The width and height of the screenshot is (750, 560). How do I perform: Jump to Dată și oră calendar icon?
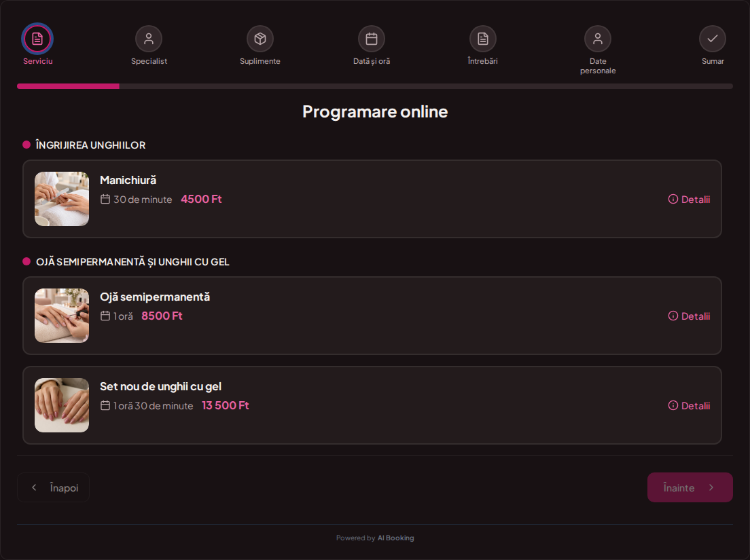click(372, 39)
